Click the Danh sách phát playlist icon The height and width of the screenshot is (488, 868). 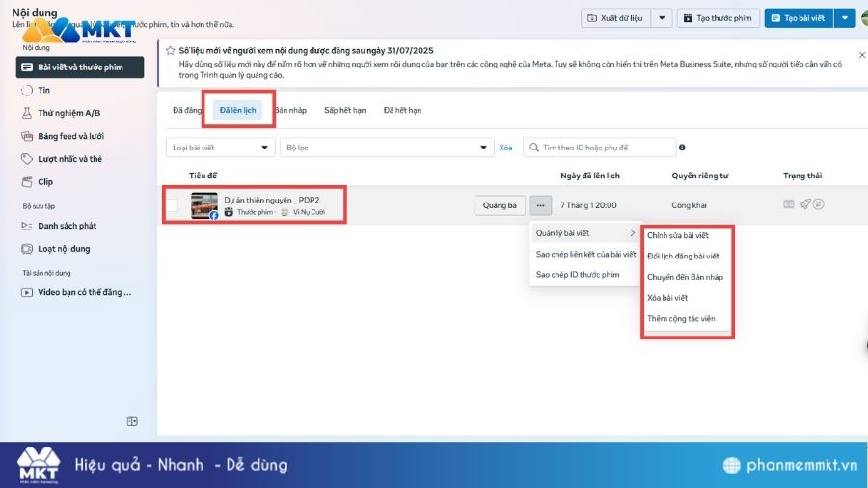coord(27,226)
